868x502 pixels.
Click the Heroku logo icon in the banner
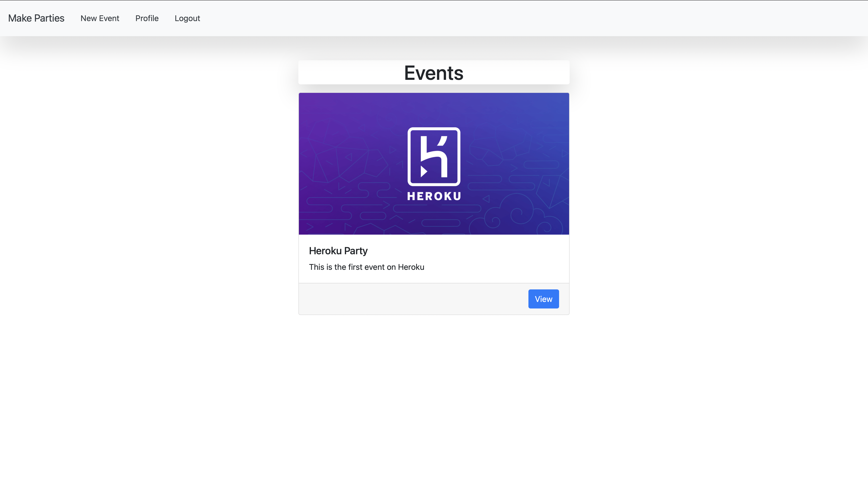[434, 157]
